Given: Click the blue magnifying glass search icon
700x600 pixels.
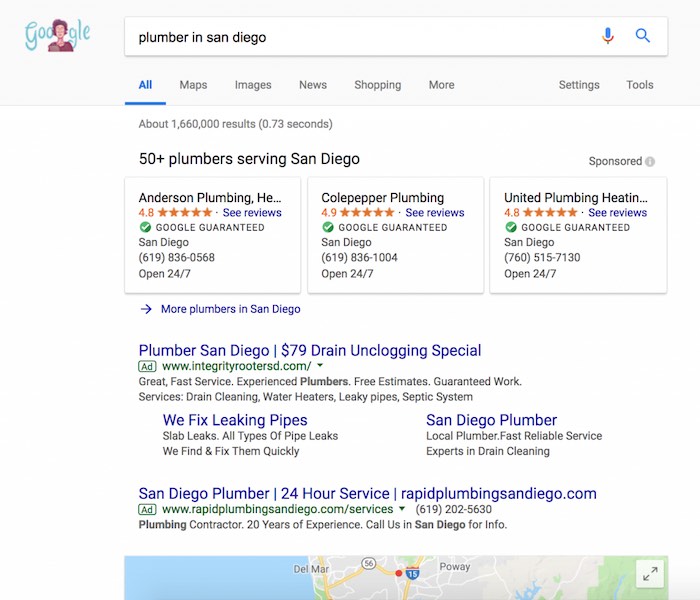Looking at the screenshot, I should 642,35.
